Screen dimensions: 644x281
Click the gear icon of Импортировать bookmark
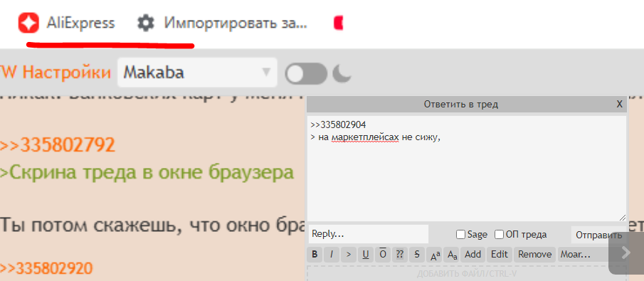pos(145,23)
